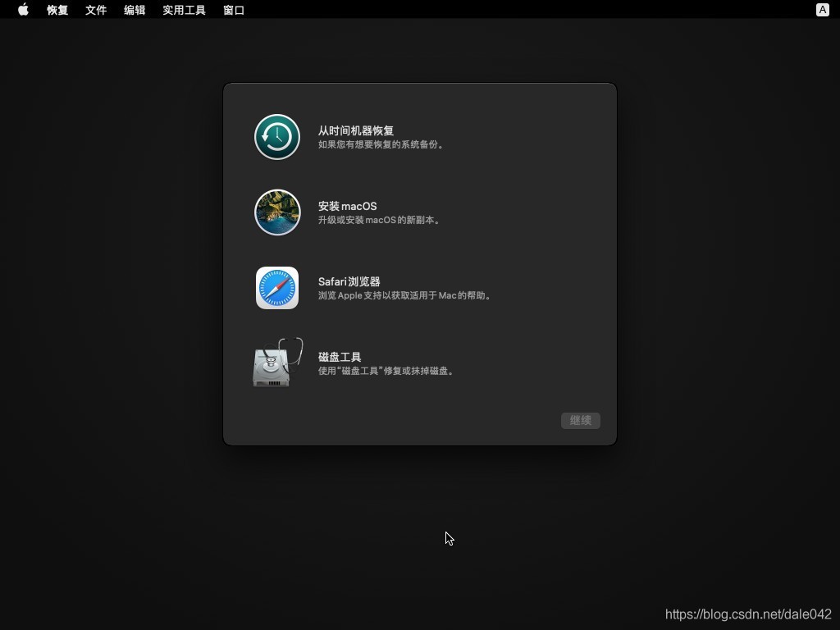The height and width of the screenshot is (630, 840).
Task: Open the 恢复 menu
Action: [57, 10]
